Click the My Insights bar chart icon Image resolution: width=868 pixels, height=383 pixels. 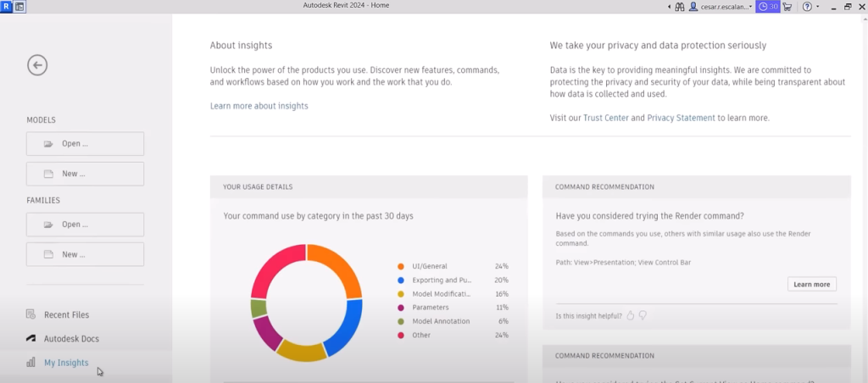[31, 363]
